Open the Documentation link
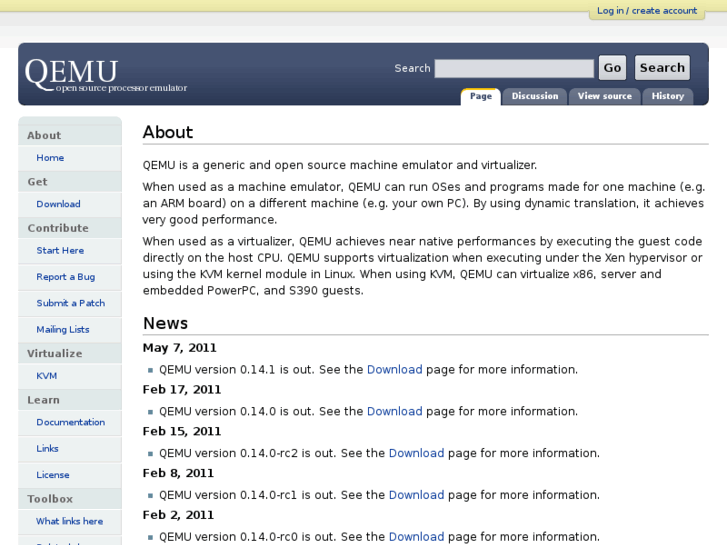The image size is (727, 545). tap(70, 422)
